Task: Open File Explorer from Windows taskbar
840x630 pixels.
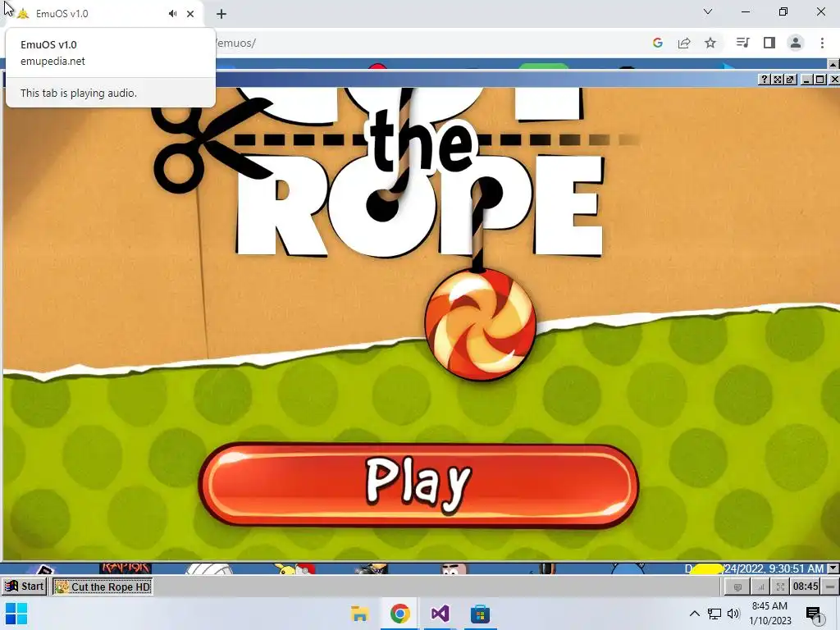Action: pyautogui.click(x=360, y=614)
